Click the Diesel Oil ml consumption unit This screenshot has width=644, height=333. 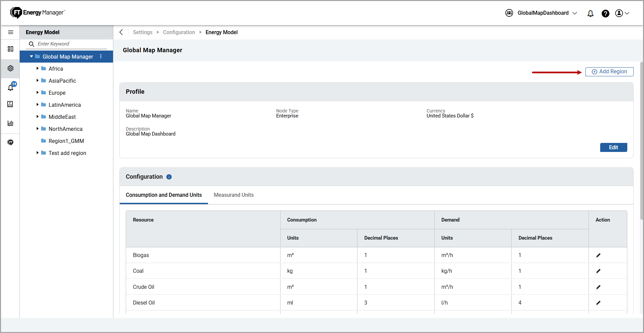click(x=290, y=303)
